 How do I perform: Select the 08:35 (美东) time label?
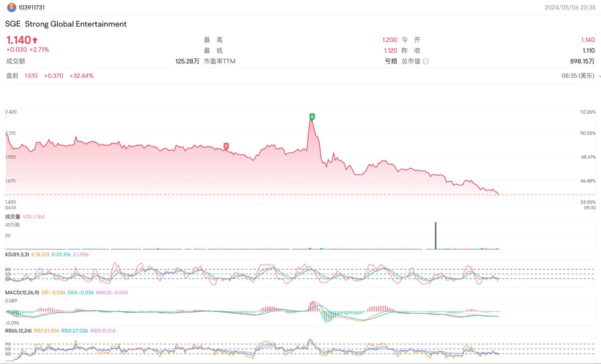point(578,76)
